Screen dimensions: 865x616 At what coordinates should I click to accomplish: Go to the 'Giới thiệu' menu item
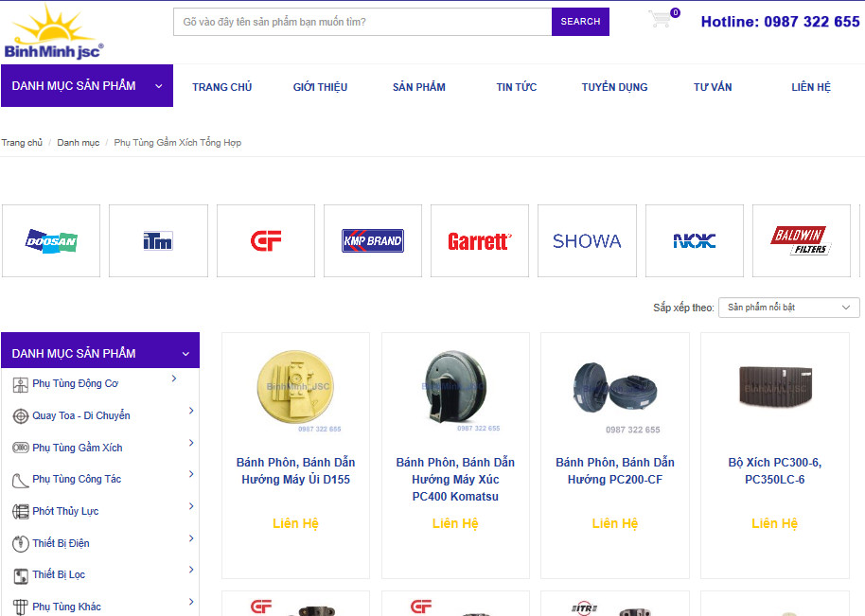click(x=320, y=87)
